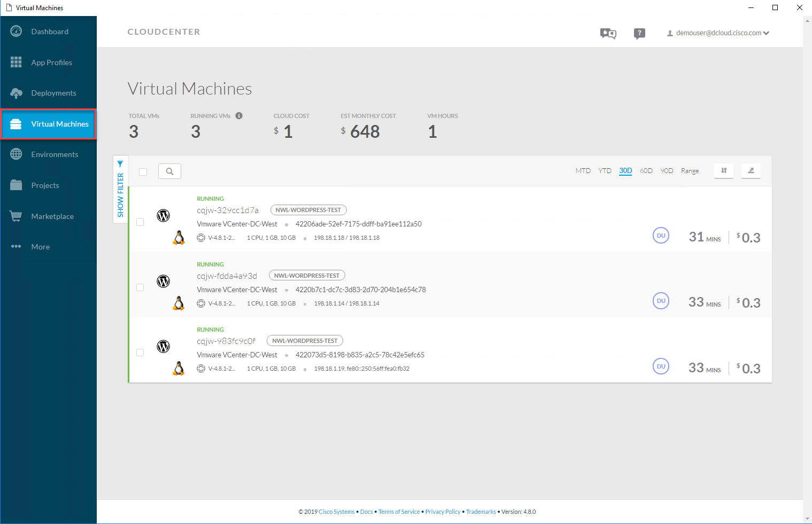Check the box for VM cqjw-983fc9c0f
Image resolution: width=812 pixels, height=524 pixels.
(140, 353)
